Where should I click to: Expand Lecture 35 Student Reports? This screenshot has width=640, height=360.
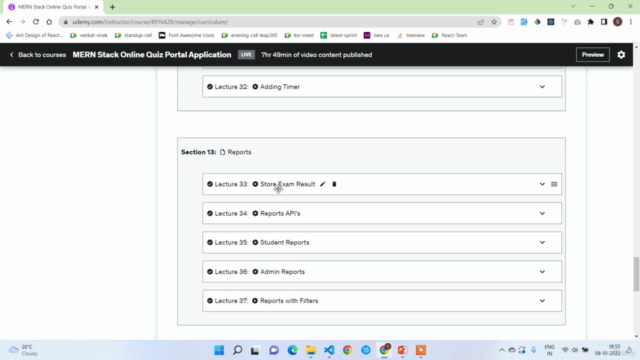coord(542,242)
